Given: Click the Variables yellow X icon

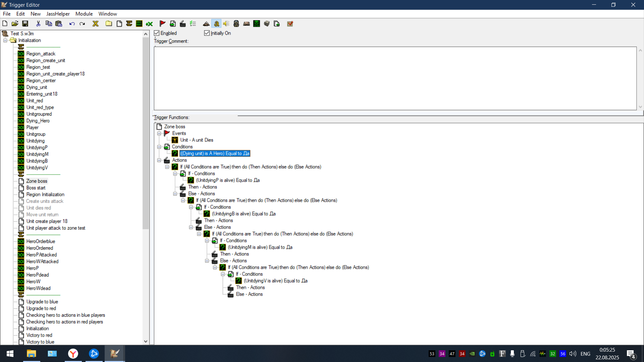Looking at the screenshot, I should click(x=96, y=23).
